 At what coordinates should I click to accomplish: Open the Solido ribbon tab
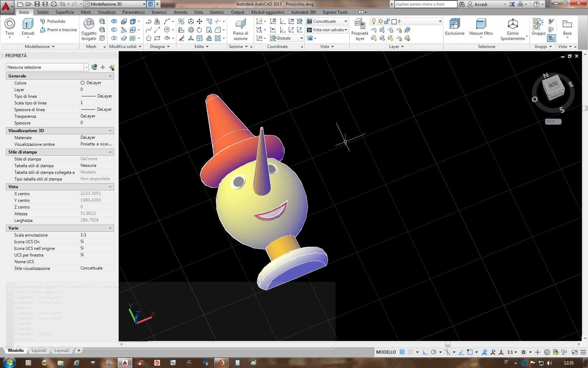click(43, 12)
